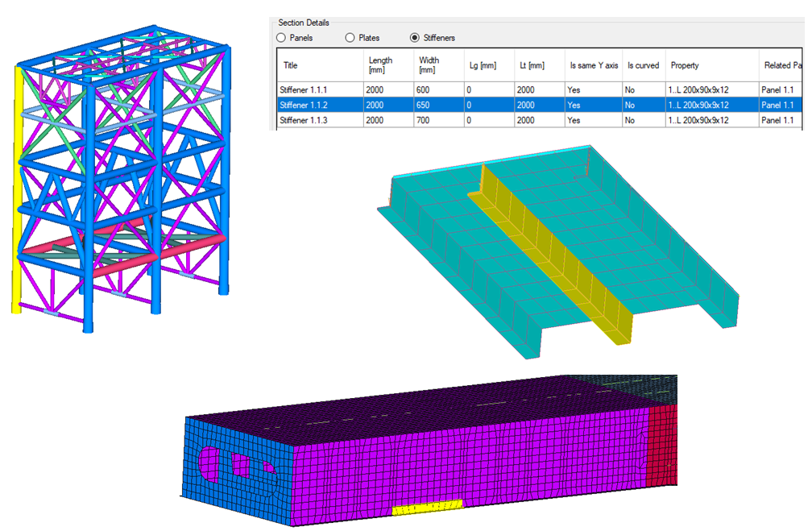Click the red section of the hull mesh
812x531 pixels.
click(x=662, y=446)
